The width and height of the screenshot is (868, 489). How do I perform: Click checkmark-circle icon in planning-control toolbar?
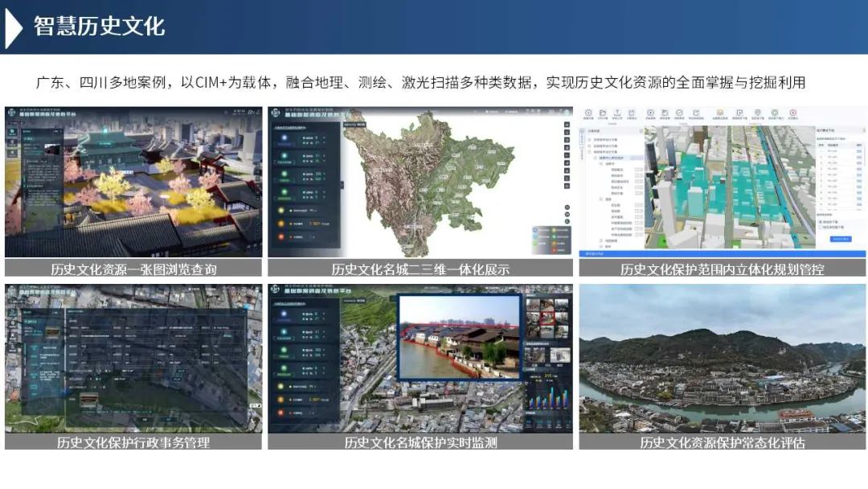[680, 113]
